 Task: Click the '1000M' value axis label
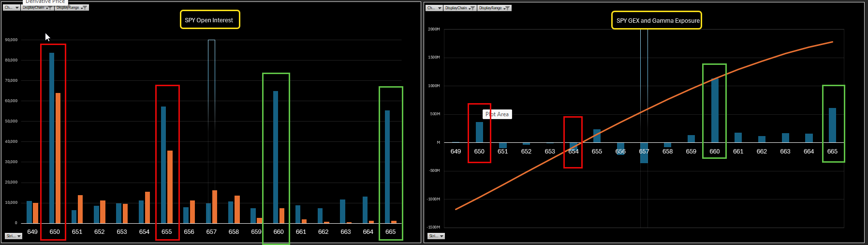(434, 86)
